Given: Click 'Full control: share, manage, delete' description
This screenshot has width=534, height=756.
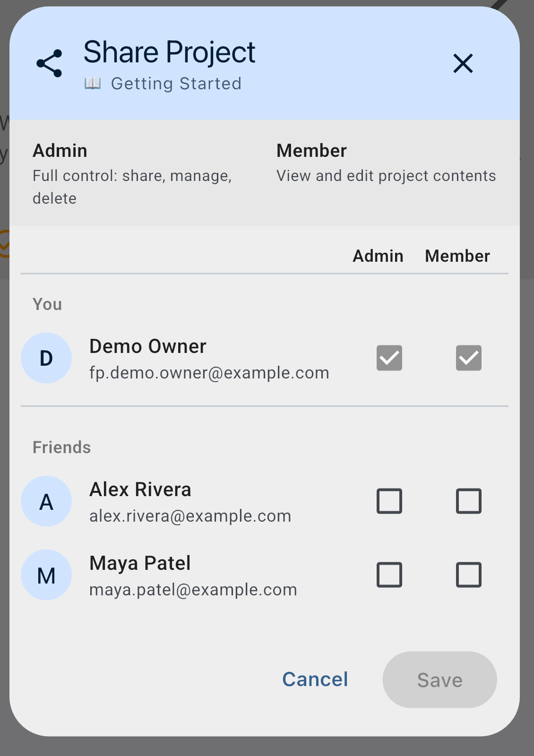Looking at the screenshot, I should tap(132, 187).
